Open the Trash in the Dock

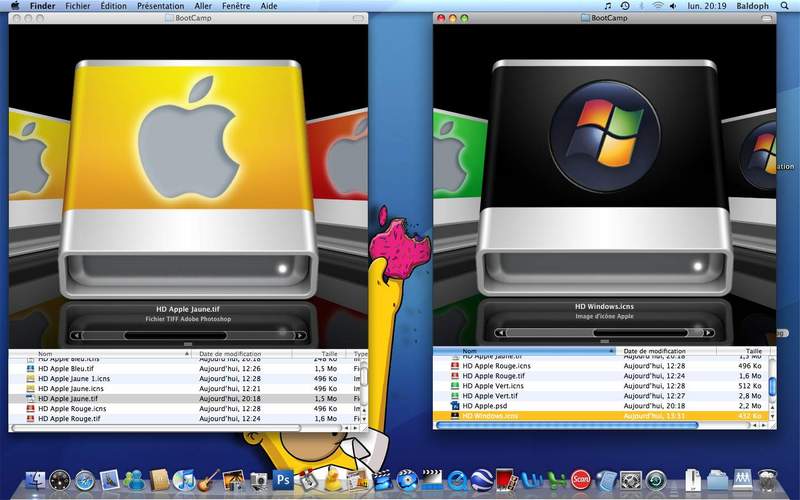766,481
